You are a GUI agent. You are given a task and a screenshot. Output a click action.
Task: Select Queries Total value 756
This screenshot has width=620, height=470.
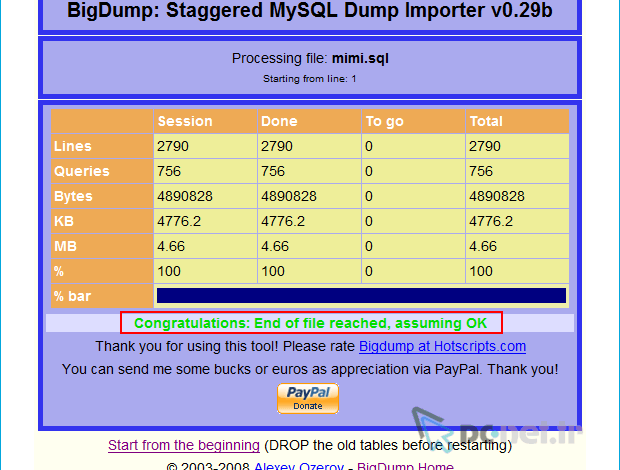click(481, 171)
